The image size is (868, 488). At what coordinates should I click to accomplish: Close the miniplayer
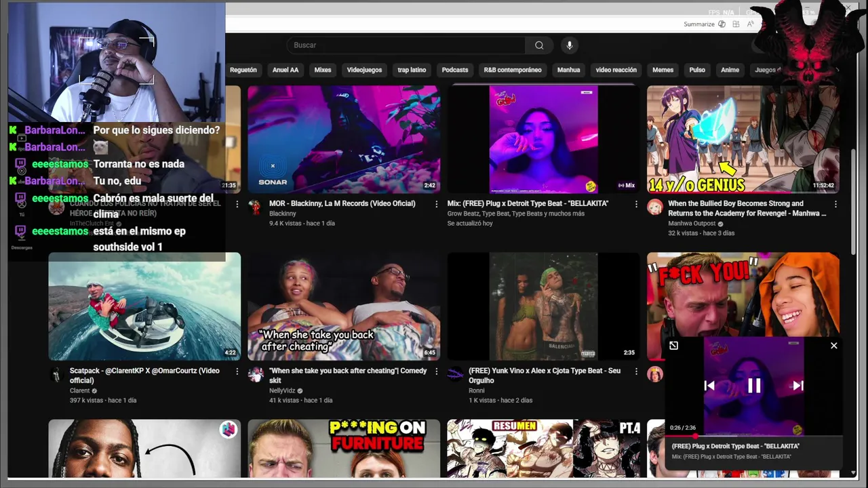(834, 346)
